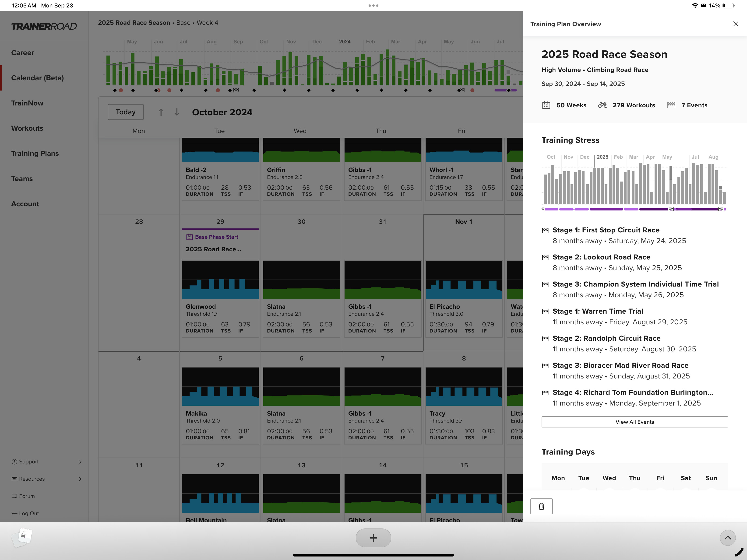Expand the Resources menu
Screen dimensions: 747x560
(47, 479)
